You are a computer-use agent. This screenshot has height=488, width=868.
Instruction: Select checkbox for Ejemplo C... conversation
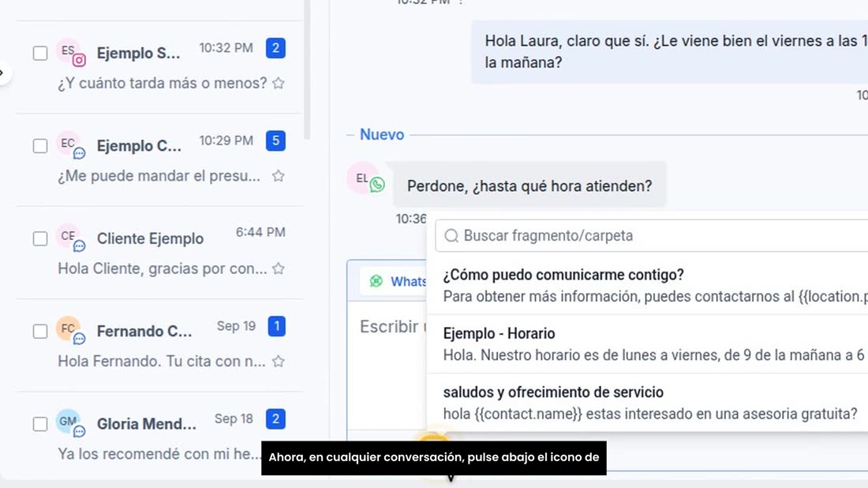(x=40, y=146)
